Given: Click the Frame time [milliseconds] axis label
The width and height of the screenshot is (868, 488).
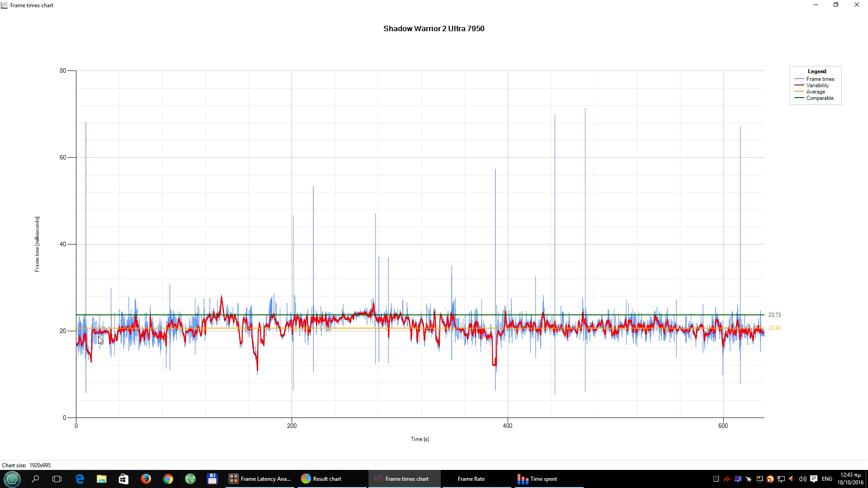Looking at the screenshot, I should (37, 244).
